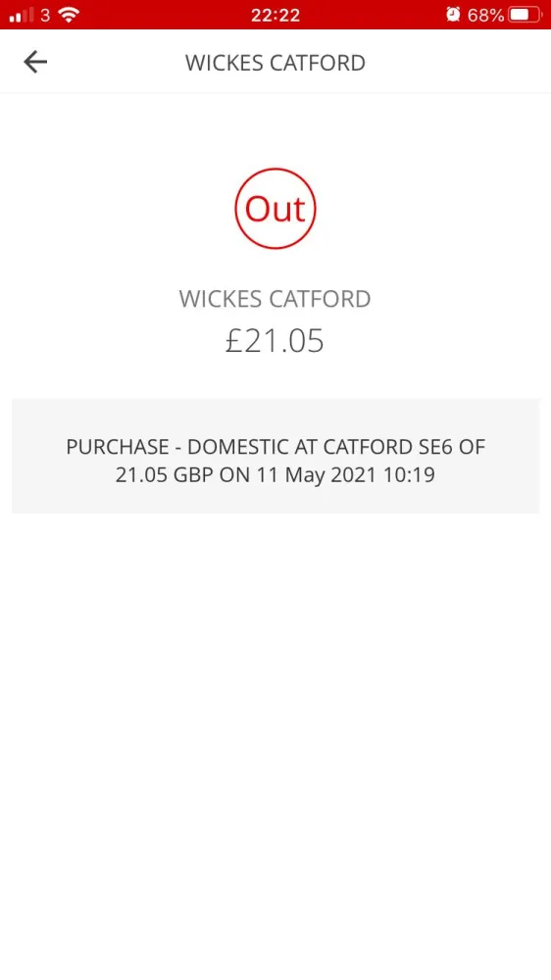Tap the 21.05 GBP text in details
The width and height of the screenshot is (551, 980).
[165, 475]
